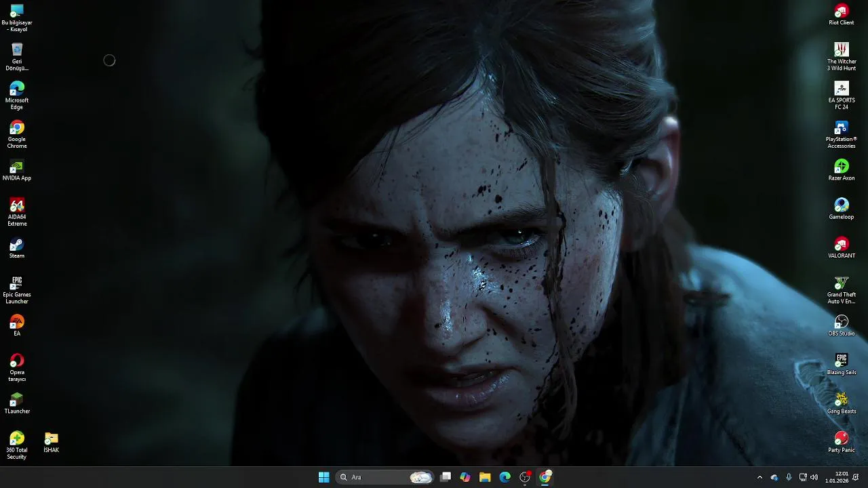Click the VALORANT desktop icon
Image resolution: width=868 pixels, height=488 pixels.
point(842,248)
